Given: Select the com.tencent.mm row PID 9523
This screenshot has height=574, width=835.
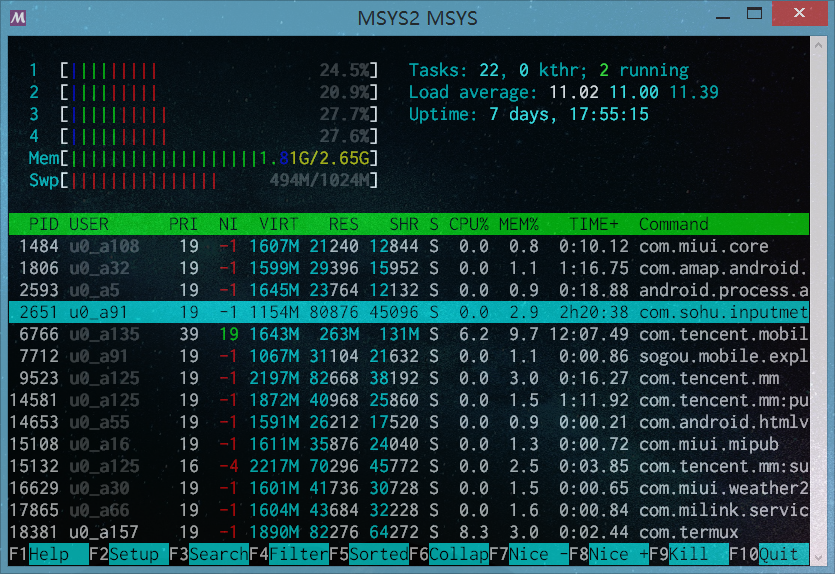Looking at the screenshot, I should (409, 378).
